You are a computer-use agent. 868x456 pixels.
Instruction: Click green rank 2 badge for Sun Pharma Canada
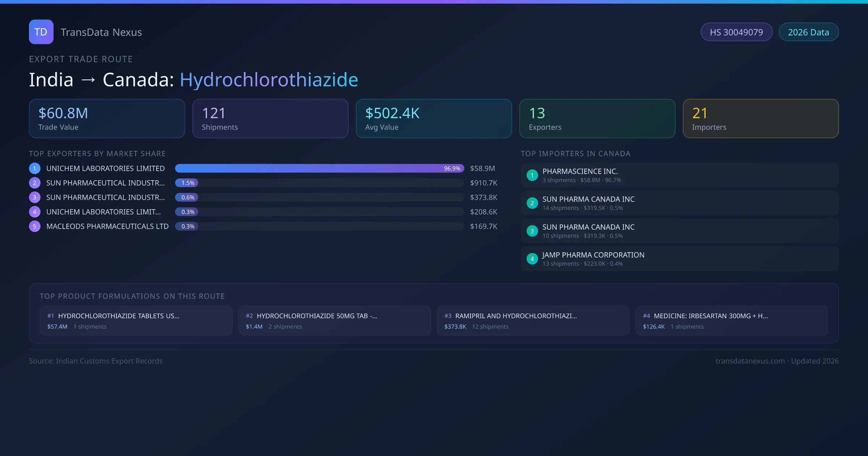[532, 203]
